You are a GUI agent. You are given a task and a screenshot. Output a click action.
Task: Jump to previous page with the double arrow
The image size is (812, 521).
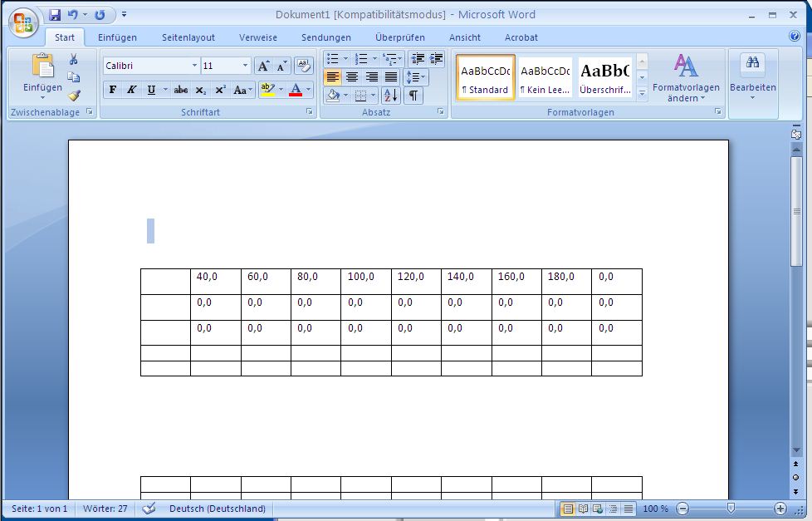[x=796, y=464]
